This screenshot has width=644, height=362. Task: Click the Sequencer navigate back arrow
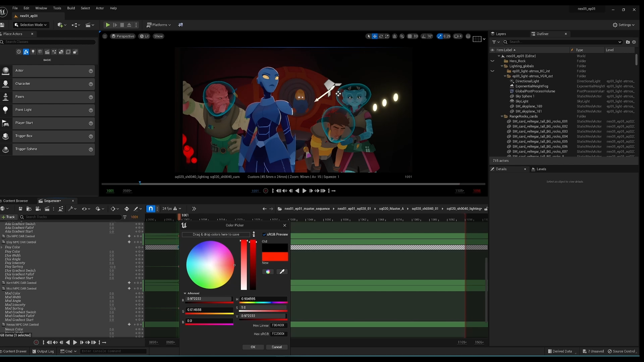(x=264, y=209)
